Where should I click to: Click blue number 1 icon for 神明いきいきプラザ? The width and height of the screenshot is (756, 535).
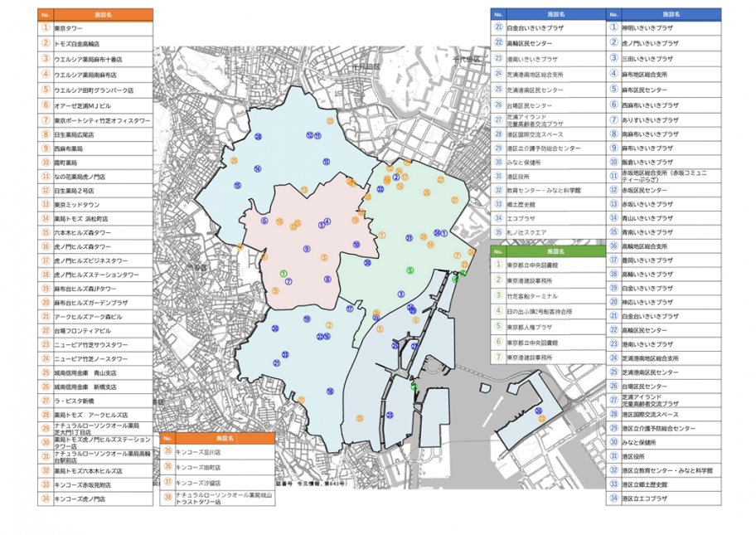[x=613, y=27]
